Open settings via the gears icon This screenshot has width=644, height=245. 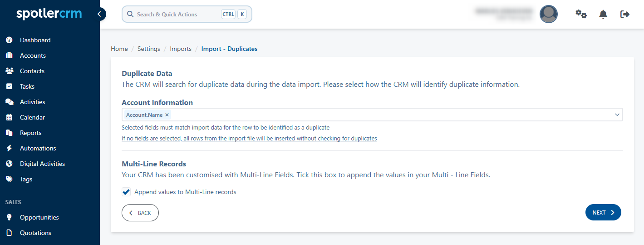581,14
